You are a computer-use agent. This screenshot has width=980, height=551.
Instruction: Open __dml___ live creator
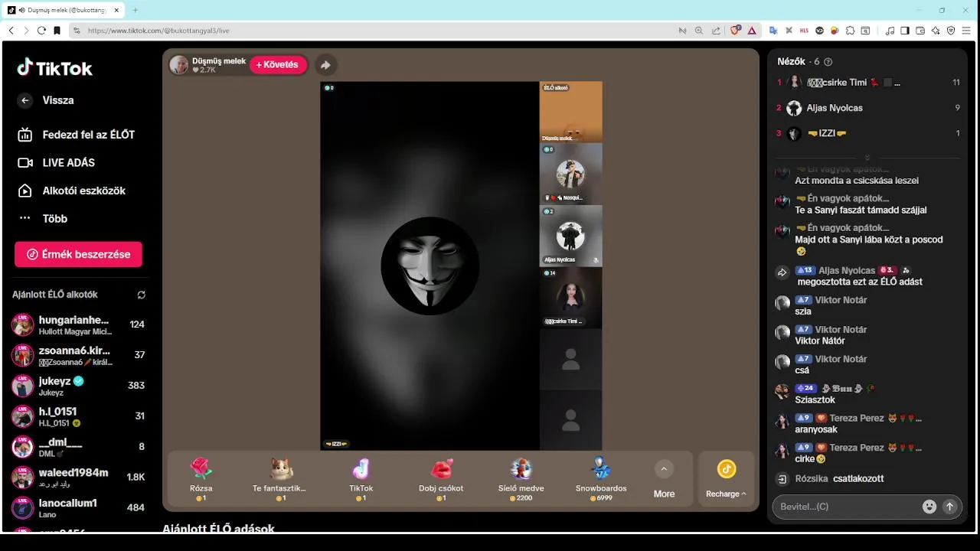(79, 447)
